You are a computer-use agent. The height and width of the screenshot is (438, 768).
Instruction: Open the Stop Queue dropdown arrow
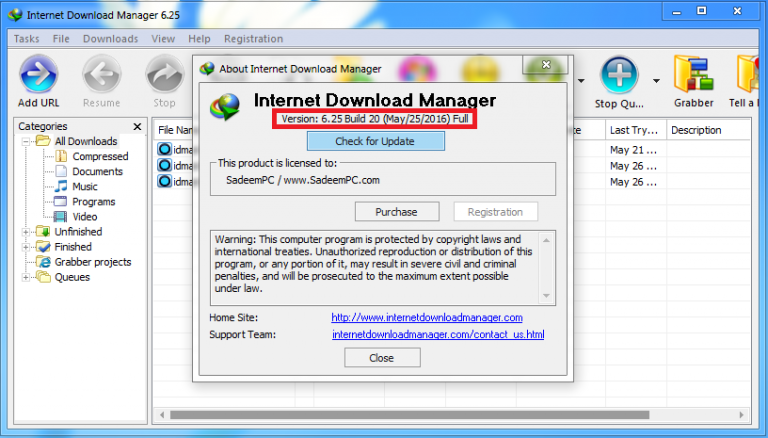(x=656, y=81)
